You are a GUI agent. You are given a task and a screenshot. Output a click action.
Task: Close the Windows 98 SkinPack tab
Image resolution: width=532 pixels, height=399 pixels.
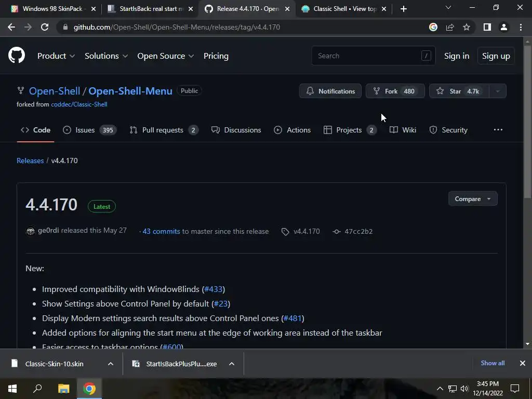(x=94, y=9)
